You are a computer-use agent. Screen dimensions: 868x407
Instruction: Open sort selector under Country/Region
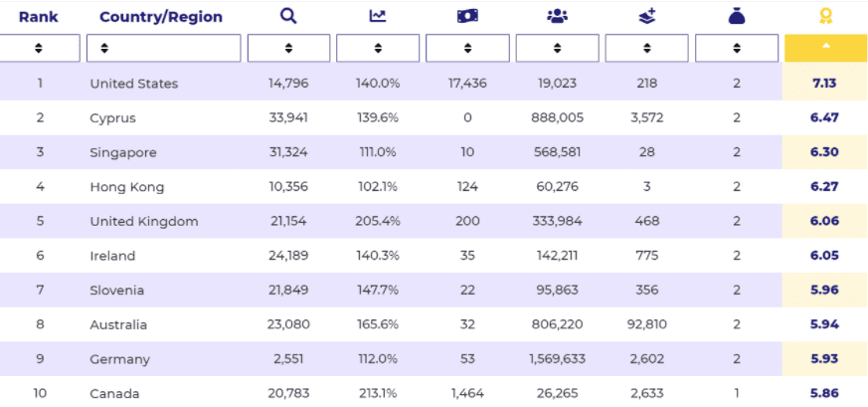(x=163, y=48)
